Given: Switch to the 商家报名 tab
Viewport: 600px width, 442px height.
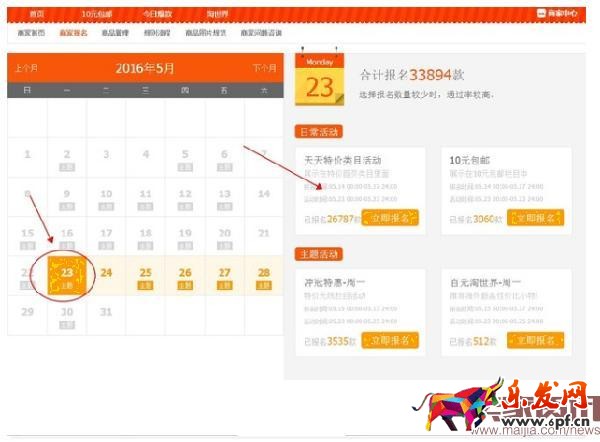Looking at the screenshot, I should point(73,34).
